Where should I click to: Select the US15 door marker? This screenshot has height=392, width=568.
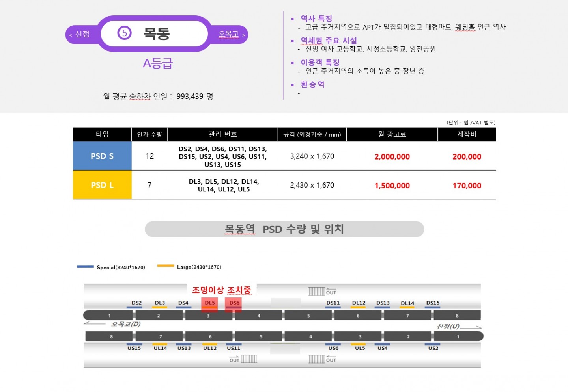(x=134, y=347)
